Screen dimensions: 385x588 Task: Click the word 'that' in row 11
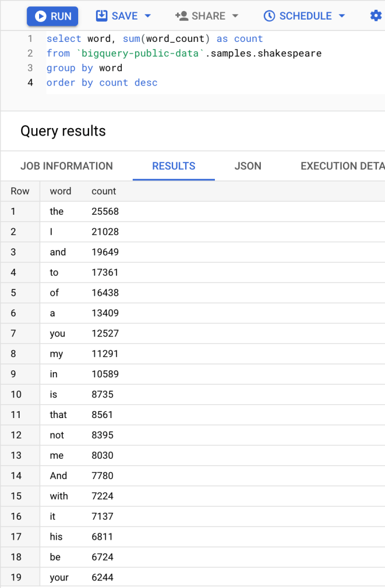tap(58, 415)
